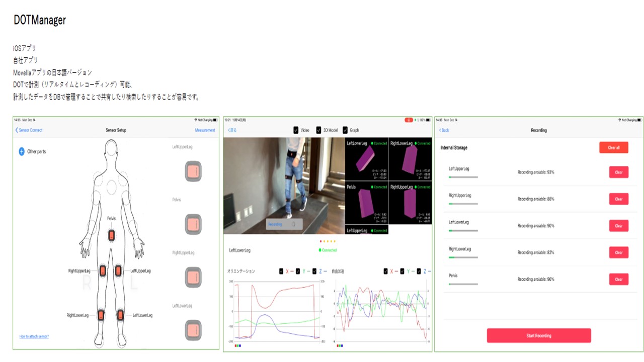This screenshot has height=362, width=644.
Task: Click the Recording avaiable: 90% text
Action: (x=536, y=226)
